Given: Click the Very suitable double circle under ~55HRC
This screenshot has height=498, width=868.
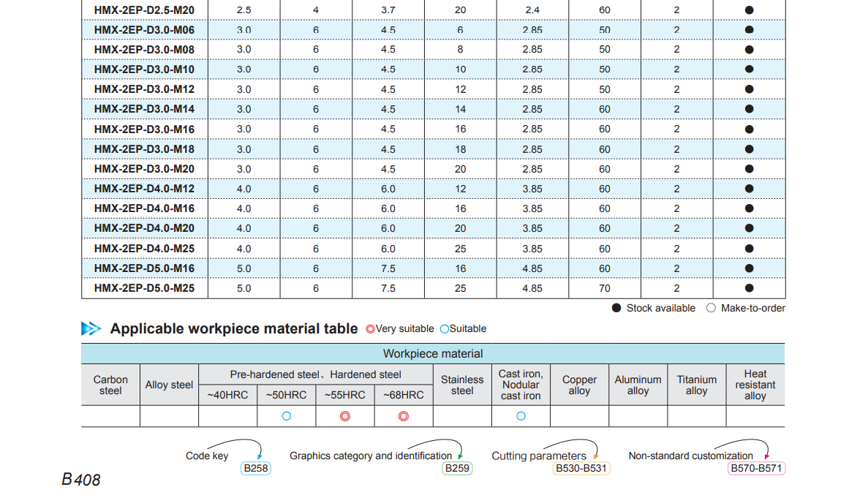Looking at the screenshot, I should tap(345, 416).
